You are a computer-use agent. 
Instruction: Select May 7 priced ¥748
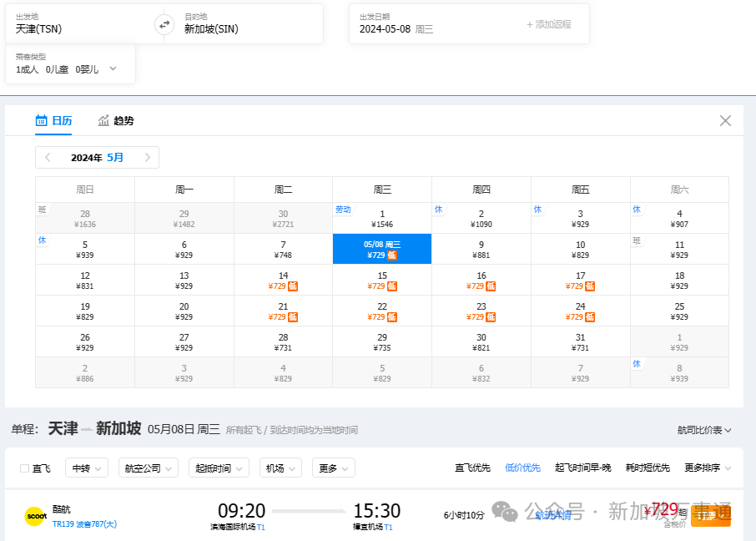point(283,249)
